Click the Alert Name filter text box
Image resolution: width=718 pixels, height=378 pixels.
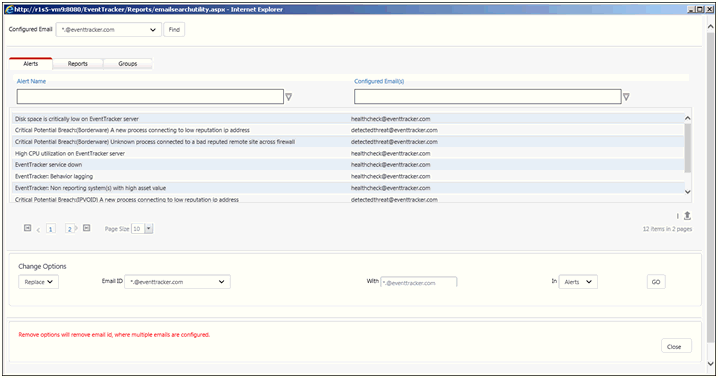[150, 97]
